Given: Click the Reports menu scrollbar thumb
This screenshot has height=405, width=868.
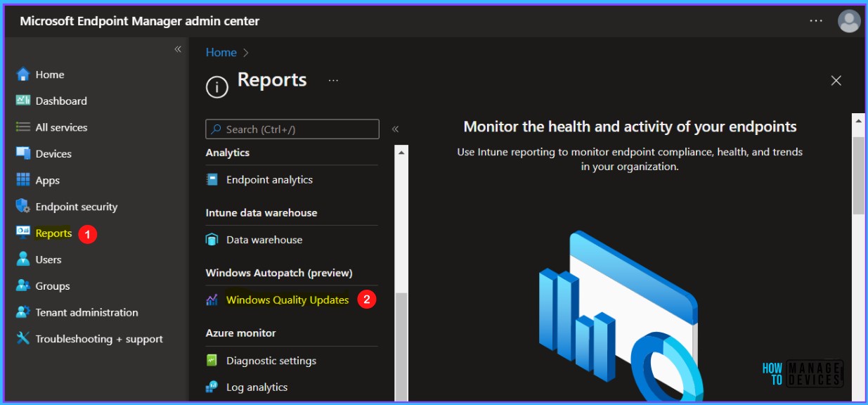Looking at the screenshot, I should [401, 346].
